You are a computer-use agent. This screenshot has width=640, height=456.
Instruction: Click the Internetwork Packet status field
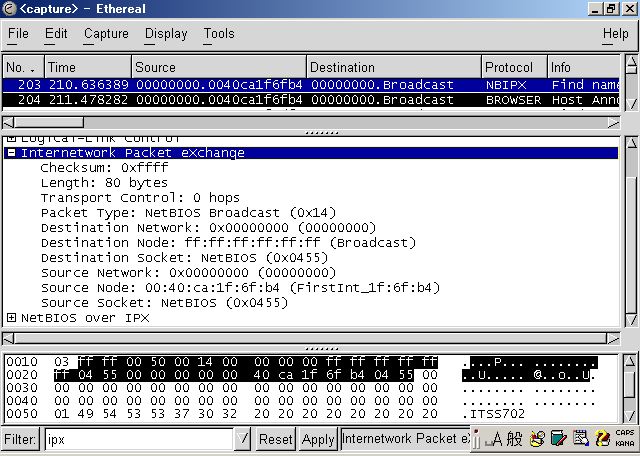(x=406, y=439)
